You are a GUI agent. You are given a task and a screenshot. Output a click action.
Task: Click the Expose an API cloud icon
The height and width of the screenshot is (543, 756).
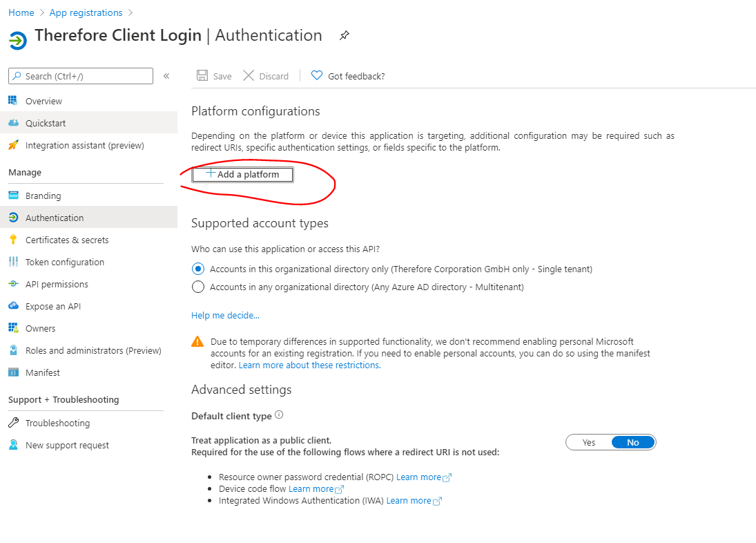13,306
